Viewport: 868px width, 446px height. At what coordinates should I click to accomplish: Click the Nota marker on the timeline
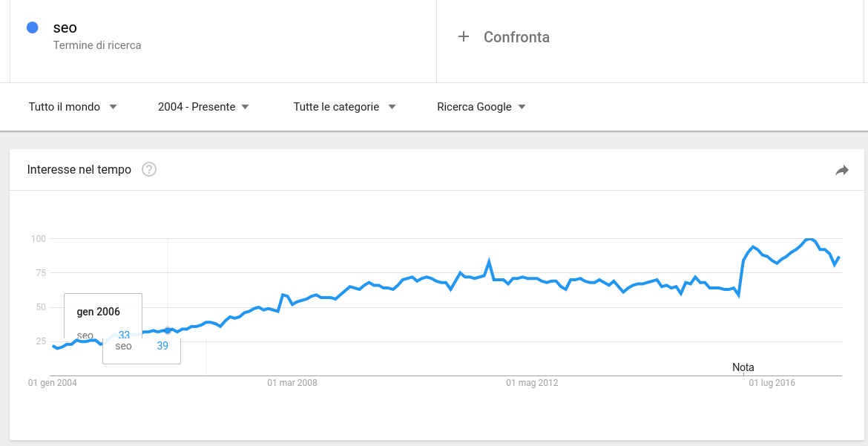click(743, 367)
